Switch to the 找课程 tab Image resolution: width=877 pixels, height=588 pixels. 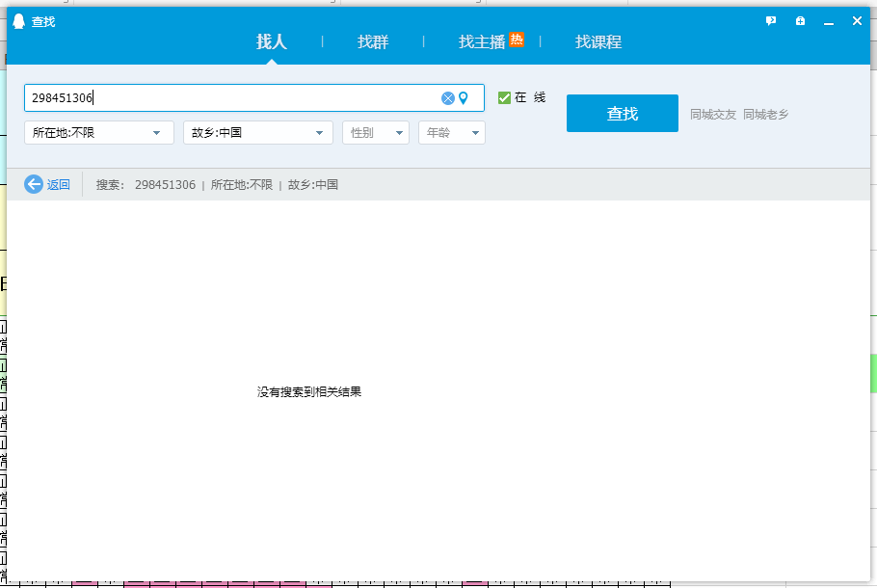(x=598, y=42)
